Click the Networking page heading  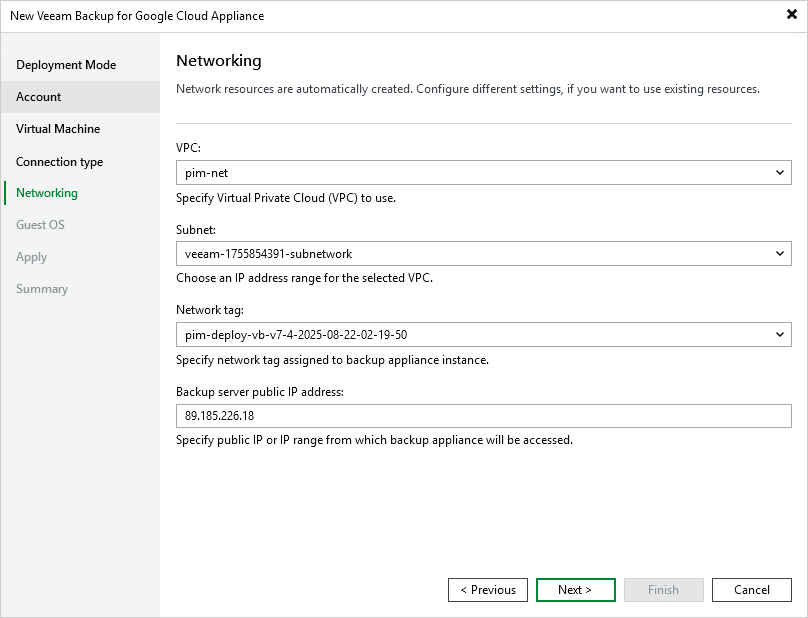click(218, 61)
